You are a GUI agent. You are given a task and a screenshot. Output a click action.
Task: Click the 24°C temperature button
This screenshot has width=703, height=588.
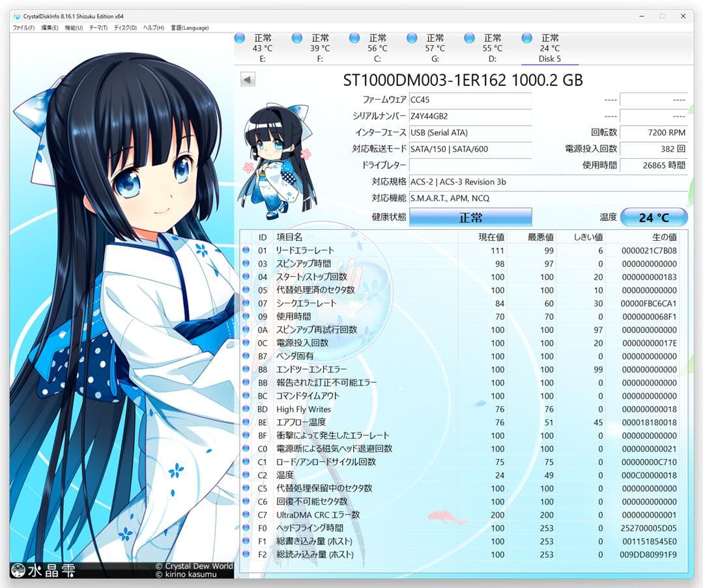click(x=654, y=217)
